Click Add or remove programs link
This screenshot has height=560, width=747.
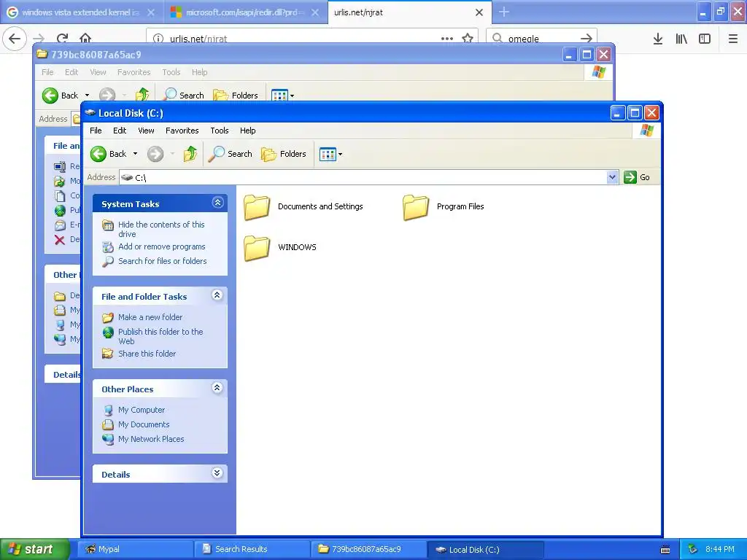tap(161, 246)
